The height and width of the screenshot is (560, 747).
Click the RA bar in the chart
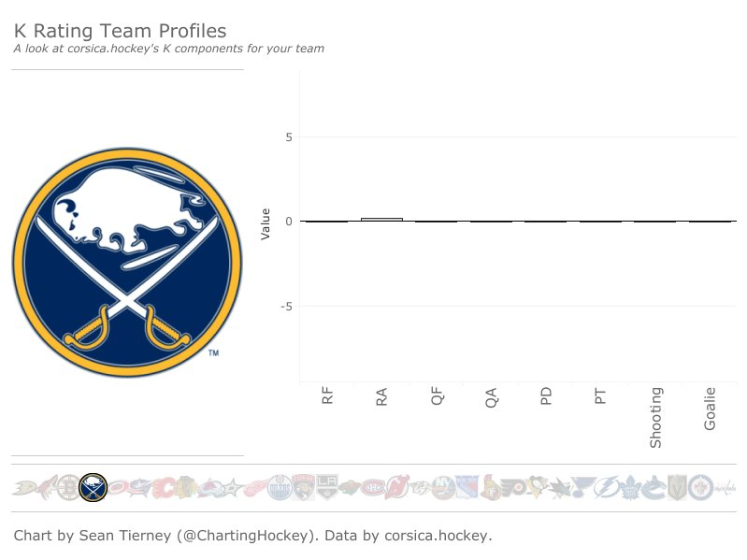click(x=381, y=220)
